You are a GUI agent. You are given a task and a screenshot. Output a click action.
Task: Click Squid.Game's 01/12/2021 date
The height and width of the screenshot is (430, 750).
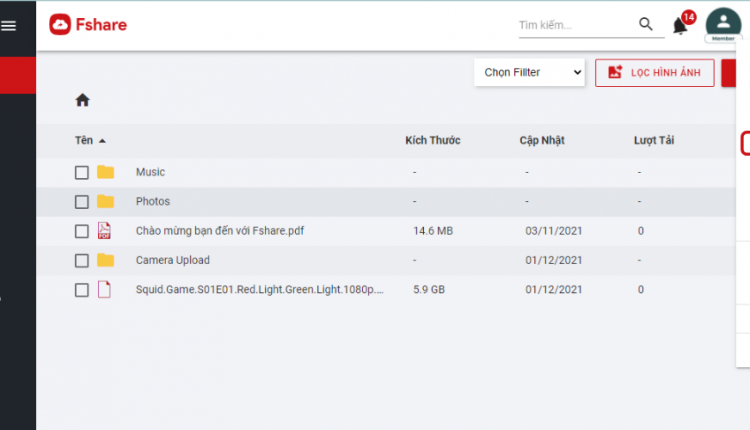point(554,289)
